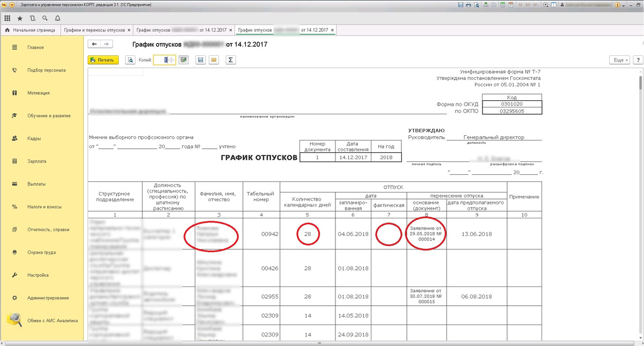Select the cell with date 04.06.2018

pyautogui.click(x=353, y=234)
